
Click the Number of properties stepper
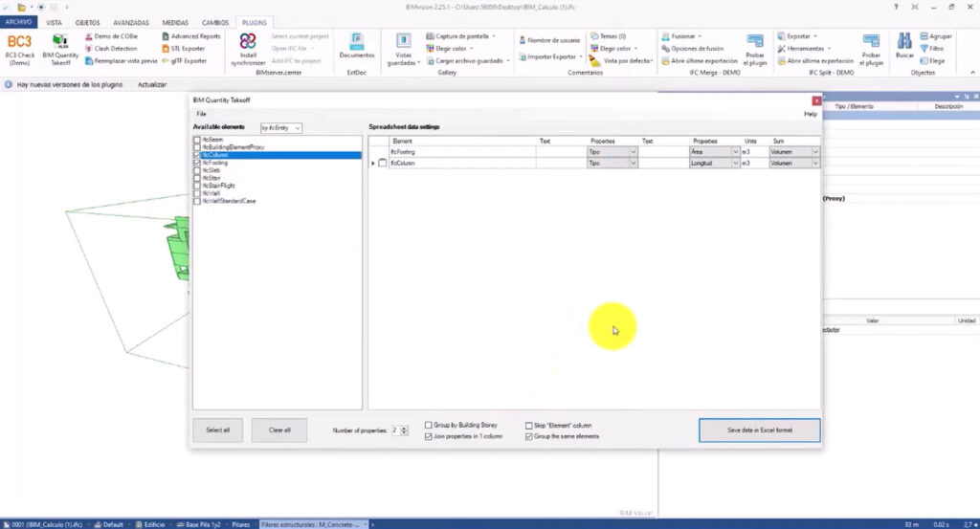(x=407, y=430)
